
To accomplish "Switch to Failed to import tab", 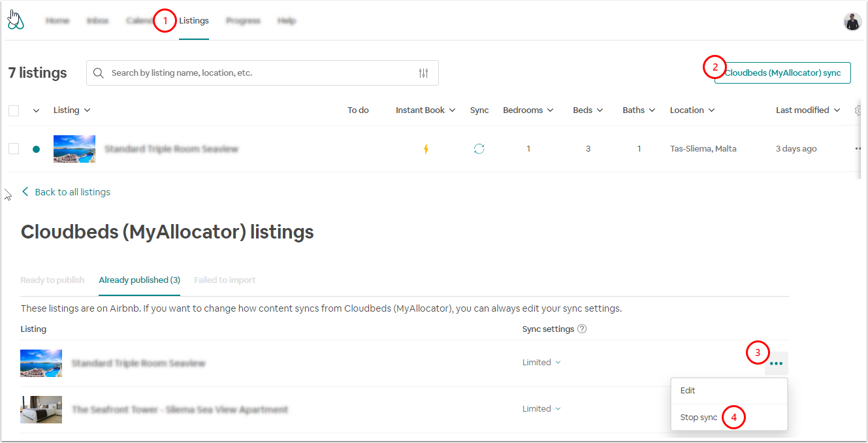I will (225, 280).
